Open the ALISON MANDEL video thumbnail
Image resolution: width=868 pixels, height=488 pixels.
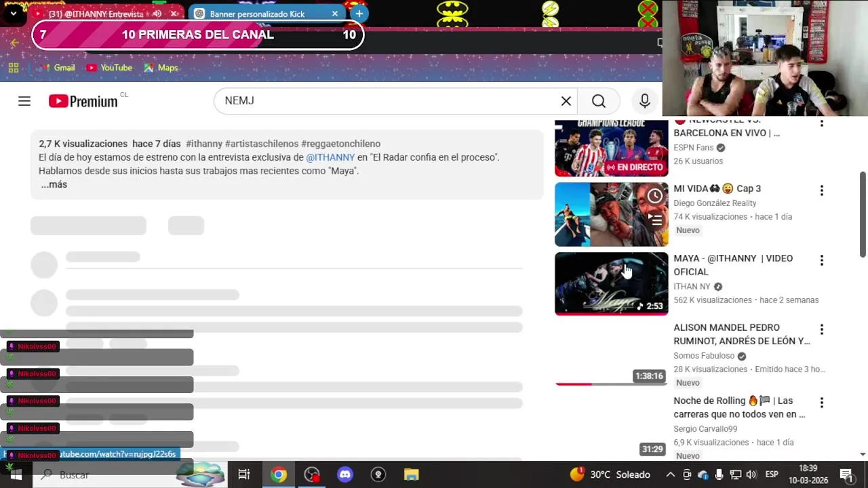pos(611,353)
